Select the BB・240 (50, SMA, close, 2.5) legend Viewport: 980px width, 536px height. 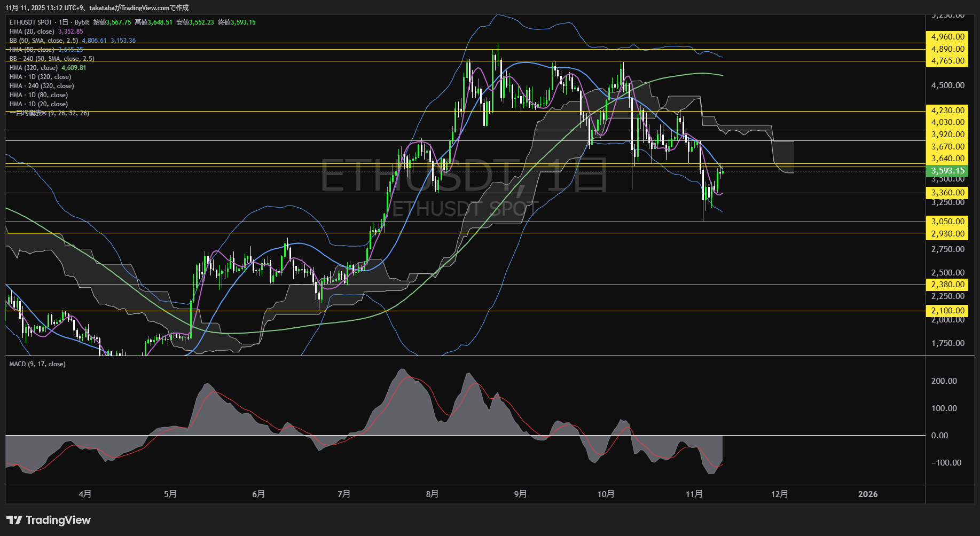coord(51,59)
